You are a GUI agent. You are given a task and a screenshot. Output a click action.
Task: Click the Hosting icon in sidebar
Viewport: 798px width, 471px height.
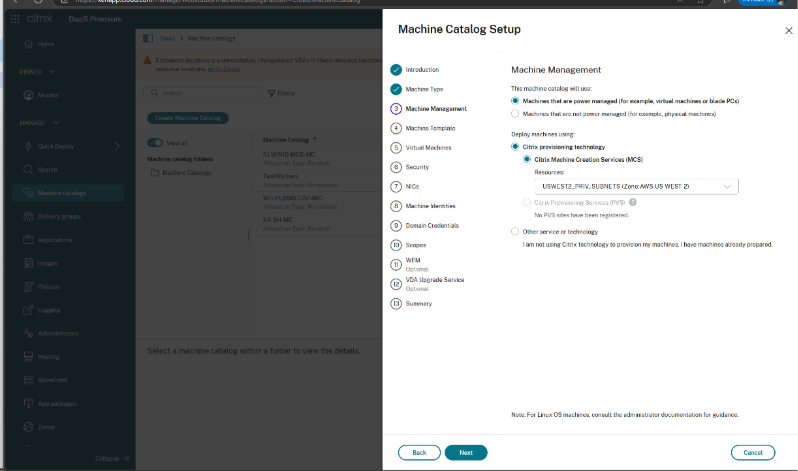point(28,357)
